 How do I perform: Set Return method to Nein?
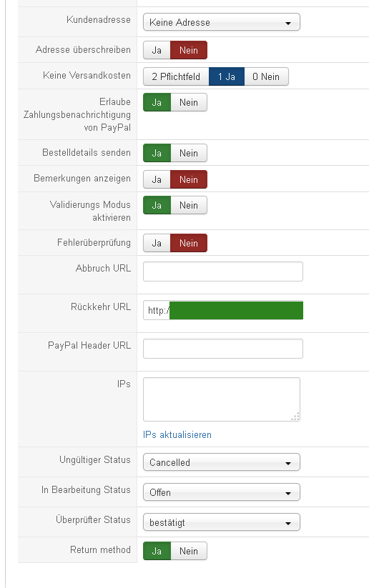pyautogui.click(x=189, y=552)
